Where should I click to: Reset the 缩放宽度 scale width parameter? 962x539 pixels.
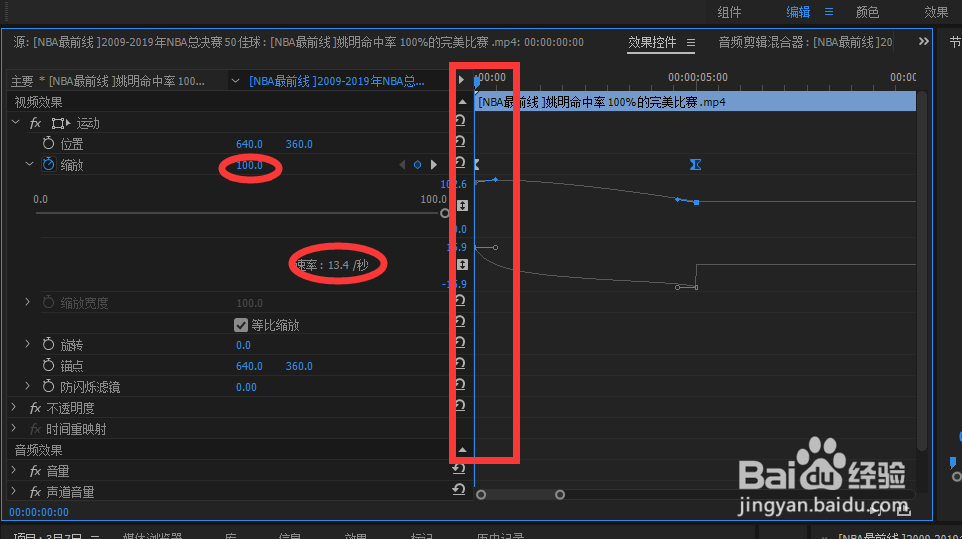[x=460, y=300]
